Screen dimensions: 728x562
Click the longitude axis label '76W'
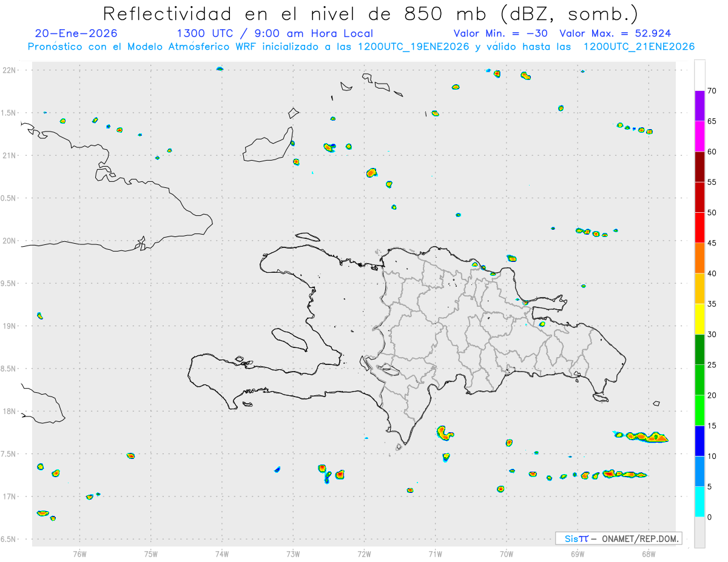coord(79,554)
